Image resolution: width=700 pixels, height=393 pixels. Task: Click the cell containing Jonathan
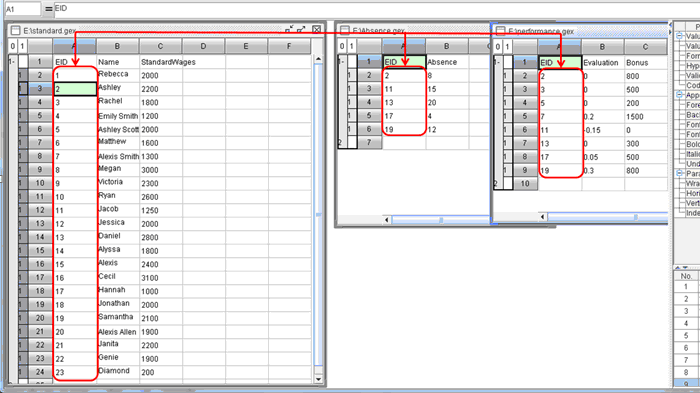point(118,304)
